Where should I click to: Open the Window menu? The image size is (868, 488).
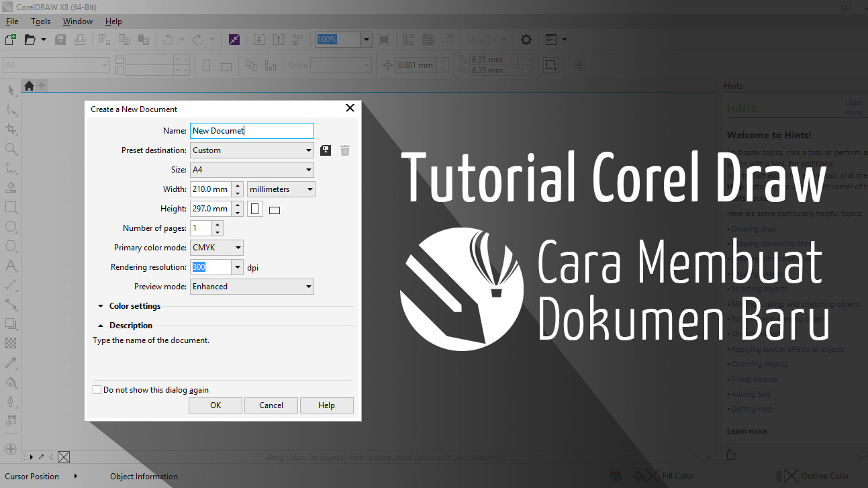click(x=78, y=21)
